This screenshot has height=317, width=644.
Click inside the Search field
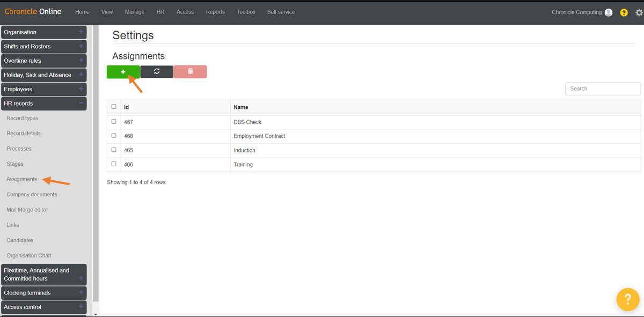(602, 88)
